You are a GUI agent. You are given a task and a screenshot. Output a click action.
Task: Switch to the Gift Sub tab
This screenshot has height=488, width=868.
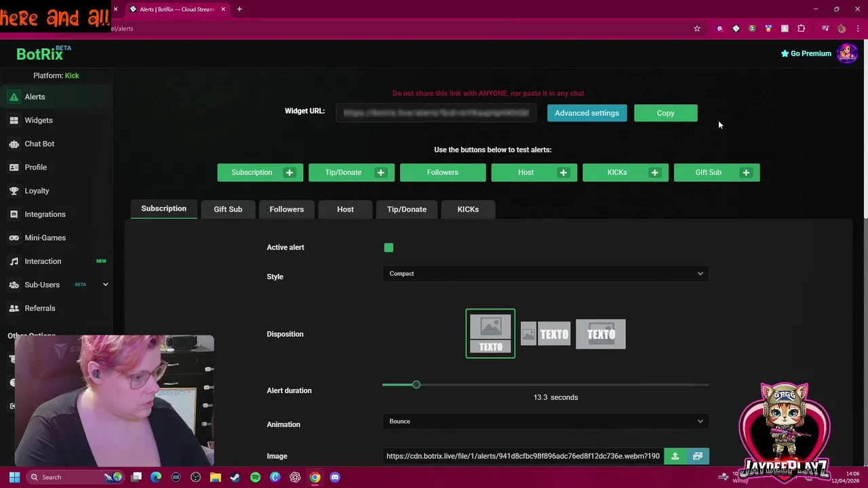coord(228,209)
